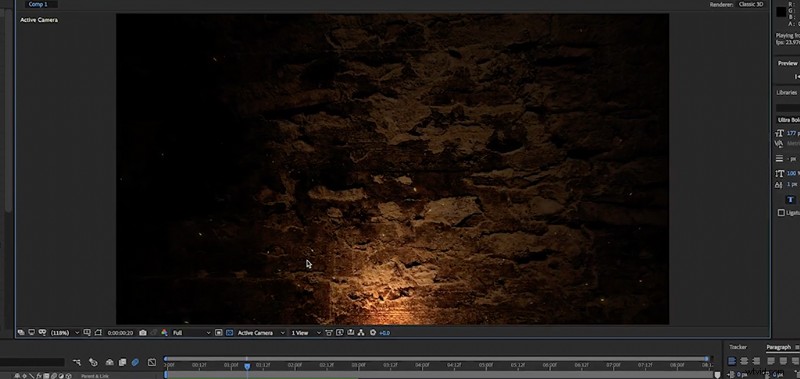Toggle the faux bold T button
The width and height of the screenshot is (800, 379).
click(x=791, y=199)
